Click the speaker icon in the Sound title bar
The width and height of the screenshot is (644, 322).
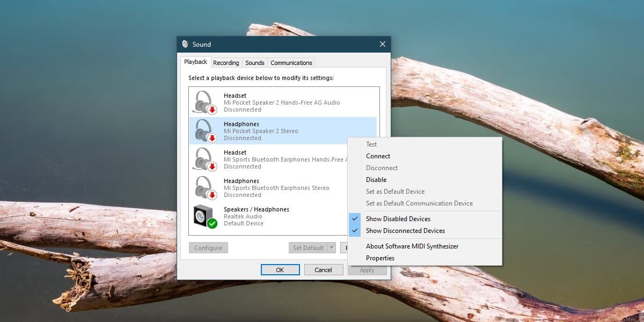[186, 44]
